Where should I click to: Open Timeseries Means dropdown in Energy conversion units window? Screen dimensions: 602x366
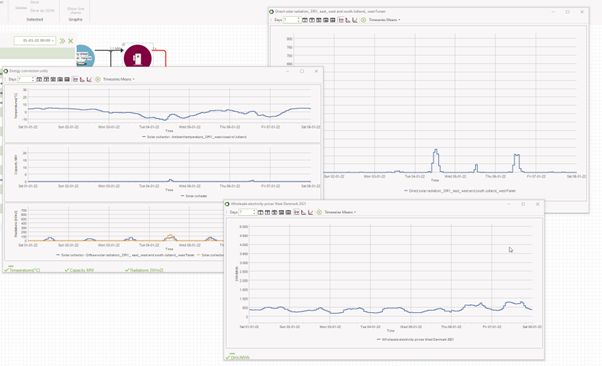[119, 79]
